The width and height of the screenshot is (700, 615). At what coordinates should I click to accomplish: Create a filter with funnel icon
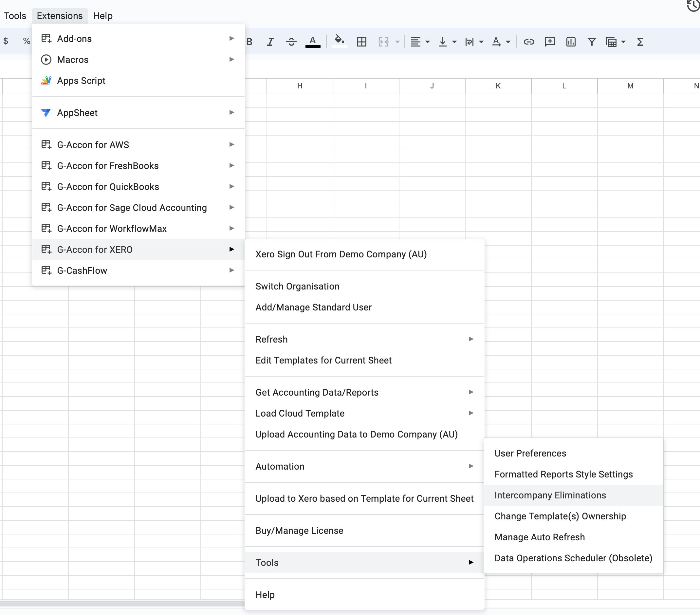(x=591, y=42)
